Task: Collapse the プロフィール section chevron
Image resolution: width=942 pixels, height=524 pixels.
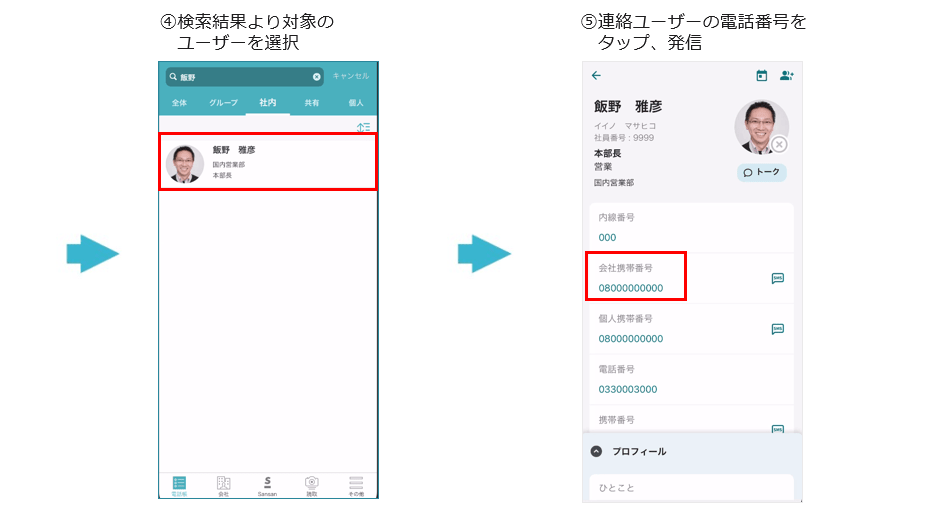Action: coord(596,451)
